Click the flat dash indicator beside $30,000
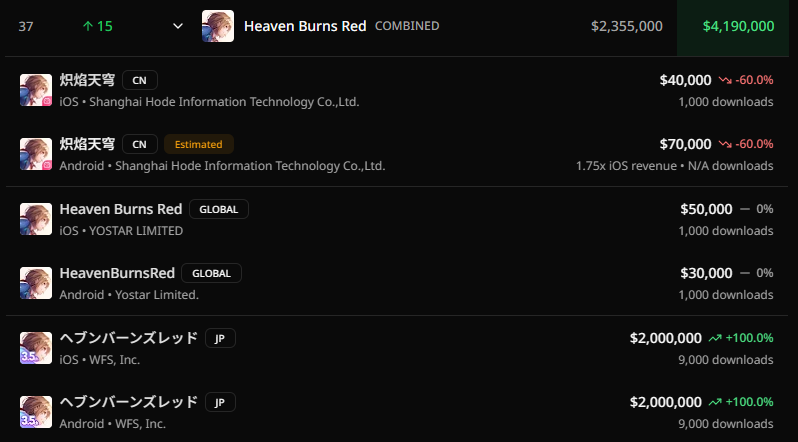 click(745, 273)
